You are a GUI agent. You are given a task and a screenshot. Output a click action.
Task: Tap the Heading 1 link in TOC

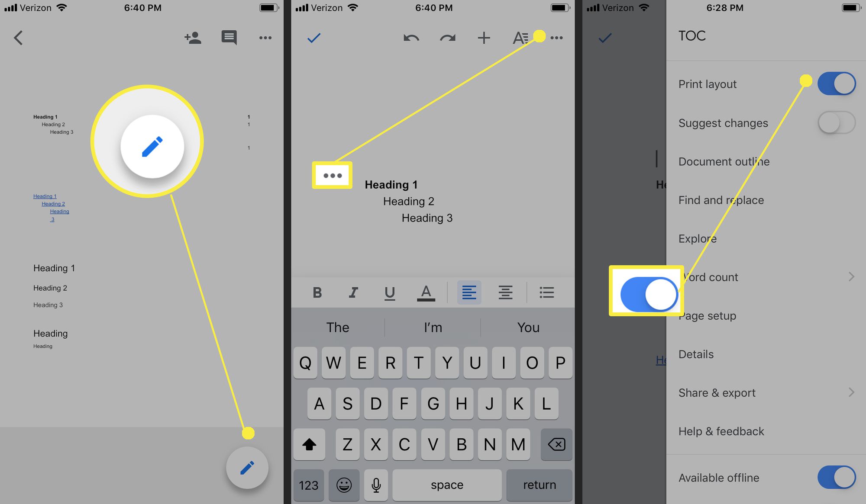click(45, 196)
